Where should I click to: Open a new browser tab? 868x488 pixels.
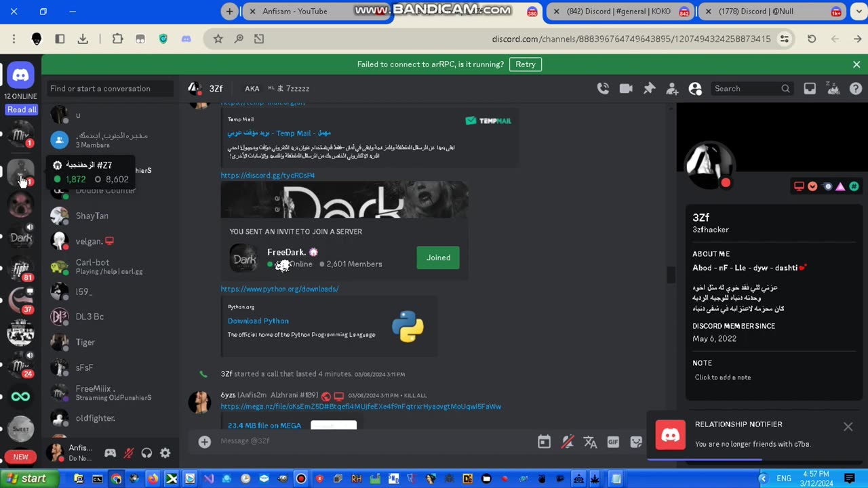229,12
